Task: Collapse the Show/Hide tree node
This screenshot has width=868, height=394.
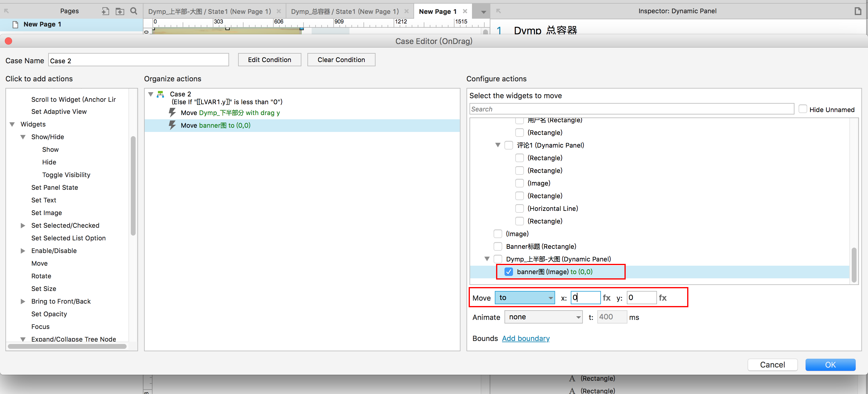Action: [23, 137]
